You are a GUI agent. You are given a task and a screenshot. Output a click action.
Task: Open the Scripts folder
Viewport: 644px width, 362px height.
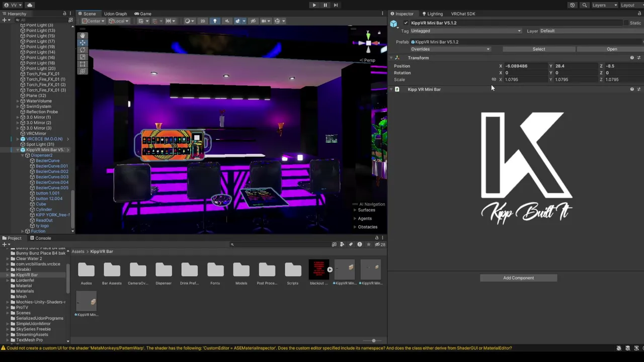click(292, 273)
